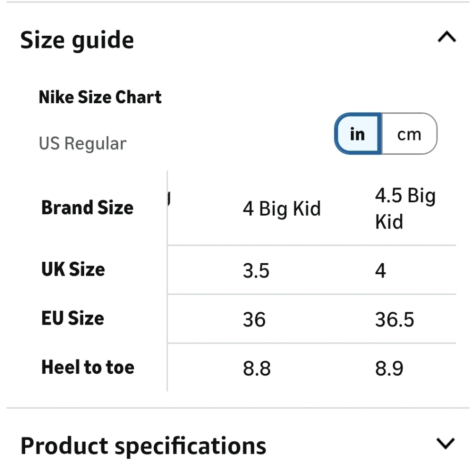Click the Brand Size row label
This screenshot has height=476, width=476.
88,208
